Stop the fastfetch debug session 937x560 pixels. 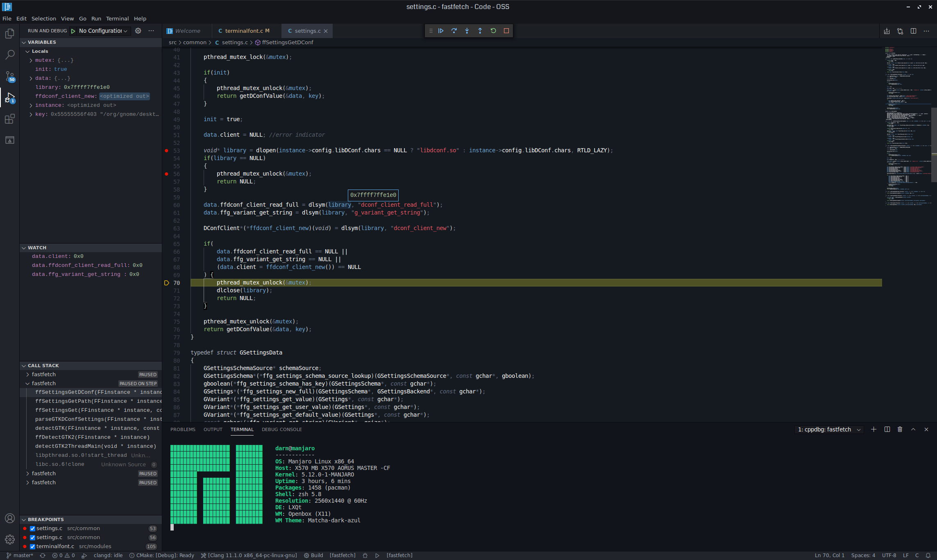[x=506, y=31]
